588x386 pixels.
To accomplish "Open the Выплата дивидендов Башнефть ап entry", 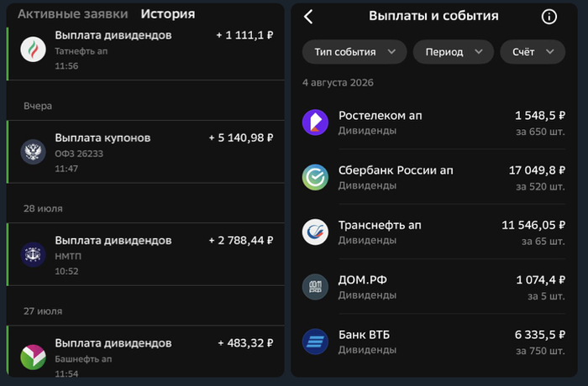I will 145,352.
